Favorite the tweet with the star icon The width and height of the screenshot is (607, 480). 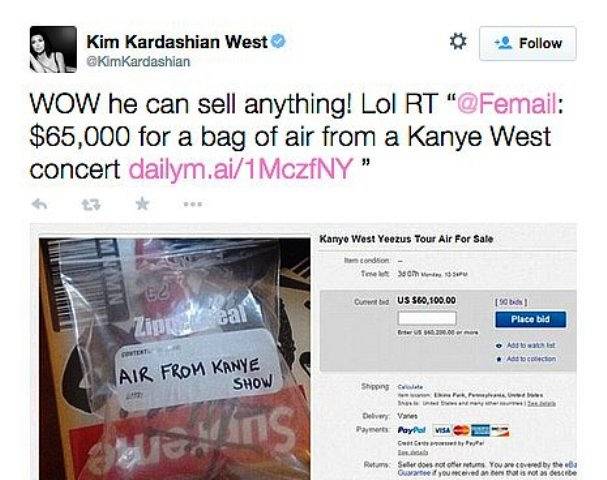coord(142,203)
